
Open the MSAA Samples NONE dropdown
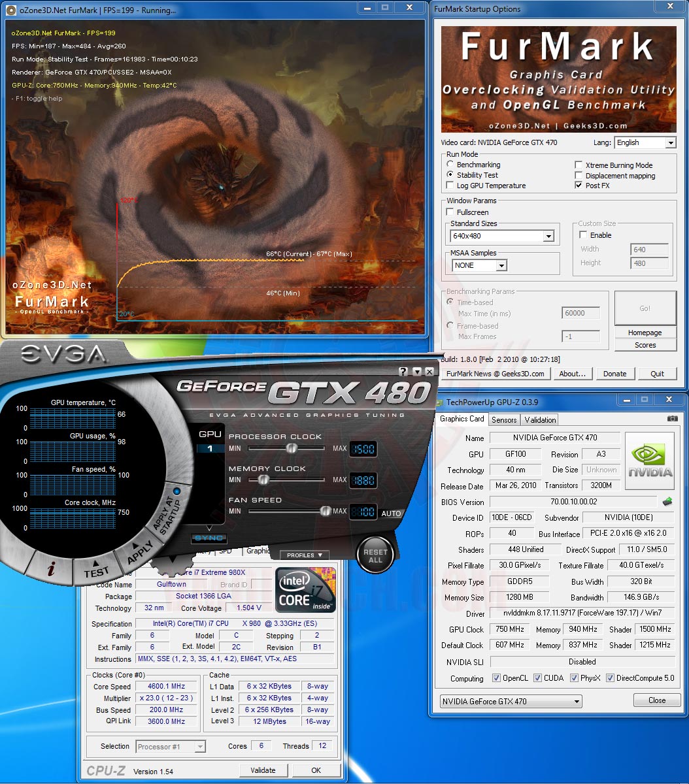click(479, 265)
